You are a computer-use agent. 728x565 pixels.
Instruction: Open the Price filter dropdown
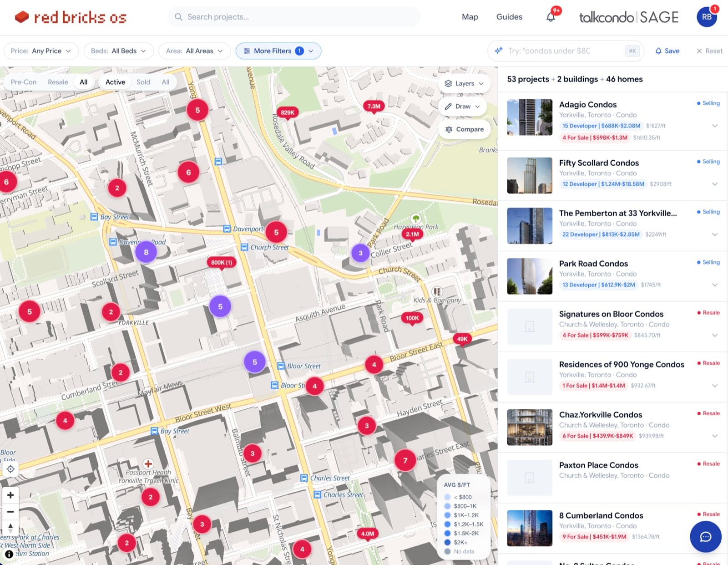[x=41, y=51]
